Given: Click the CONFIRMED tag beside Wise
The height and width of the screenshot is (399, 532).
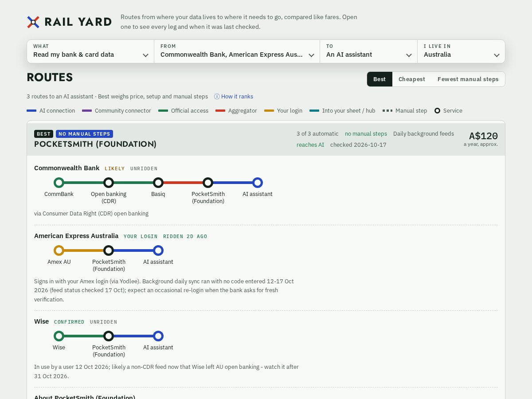Looking at the screenshot, I should (x=69, y=322).
